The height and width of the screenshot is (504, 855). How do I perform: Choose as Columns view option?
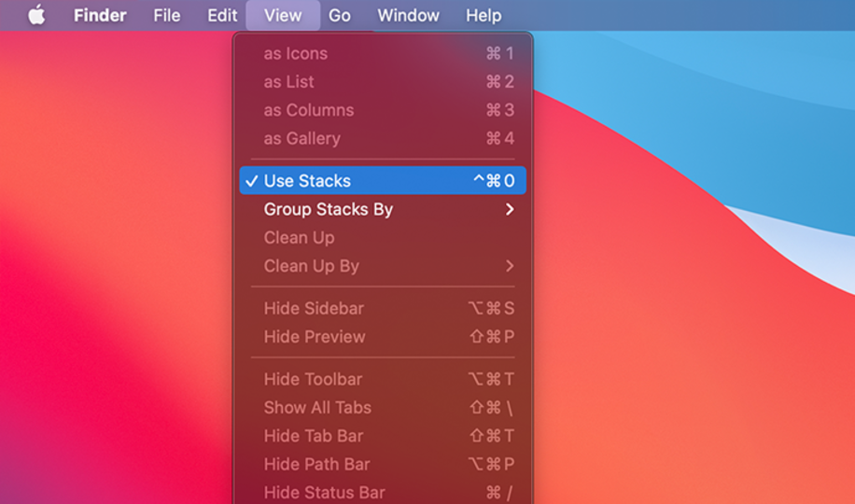[x=383, y=110]
